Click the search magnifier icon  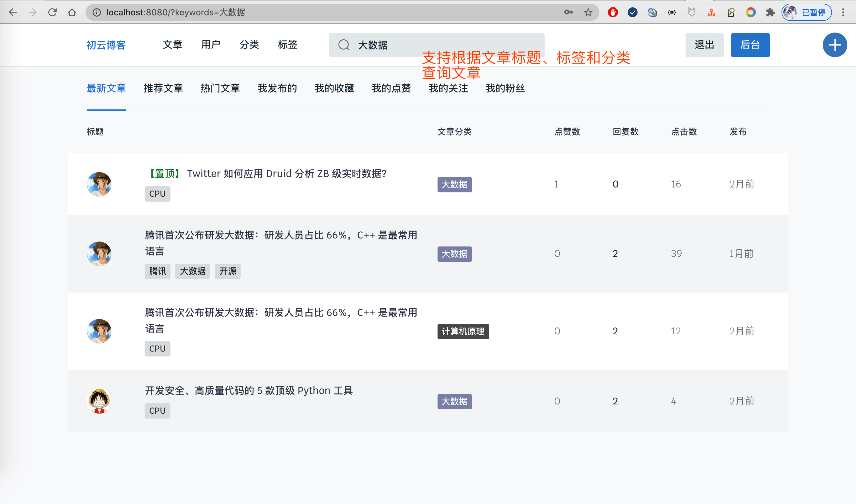point(344,45)
